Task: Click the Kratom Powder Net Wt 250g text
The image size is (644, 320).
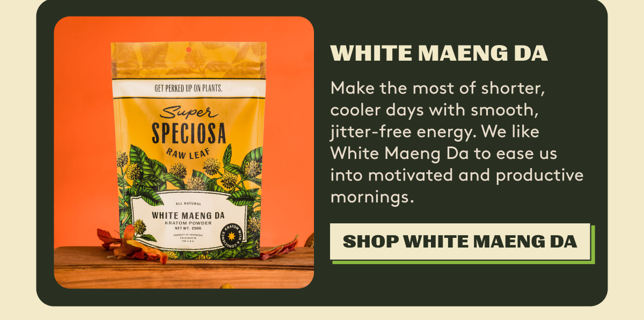Action: (189, 226)
